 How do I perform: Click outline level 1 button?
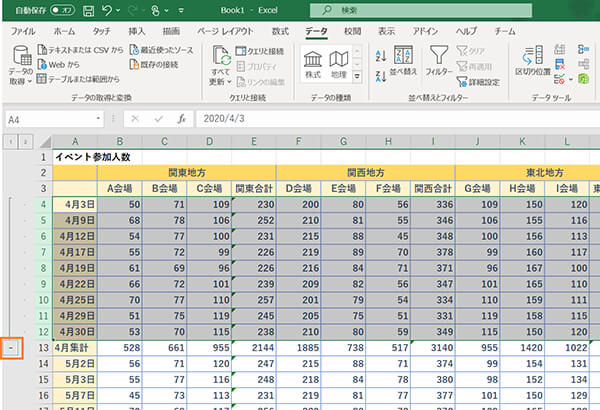pyautogui.click(x=10, y=142)
